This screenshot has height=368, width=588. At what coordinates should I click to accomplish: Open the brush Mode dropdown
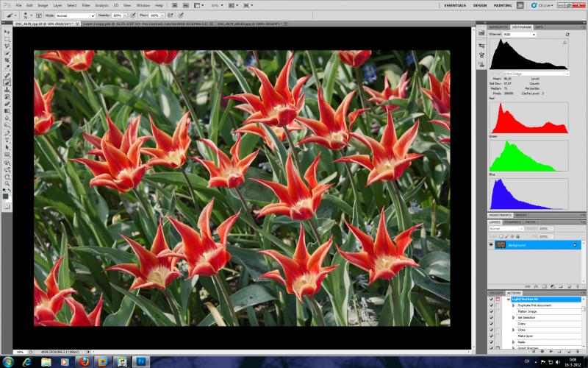point(75,15)
